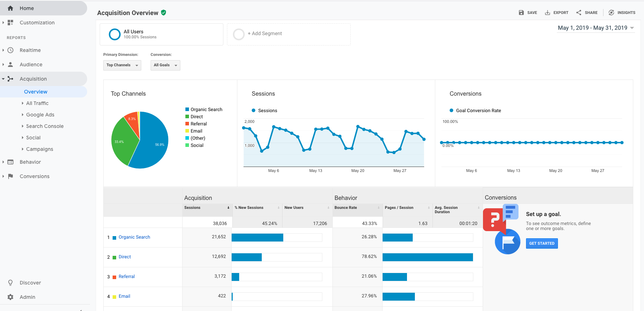Click the Export download icon

pyautogui.click(x=548, y=13)
